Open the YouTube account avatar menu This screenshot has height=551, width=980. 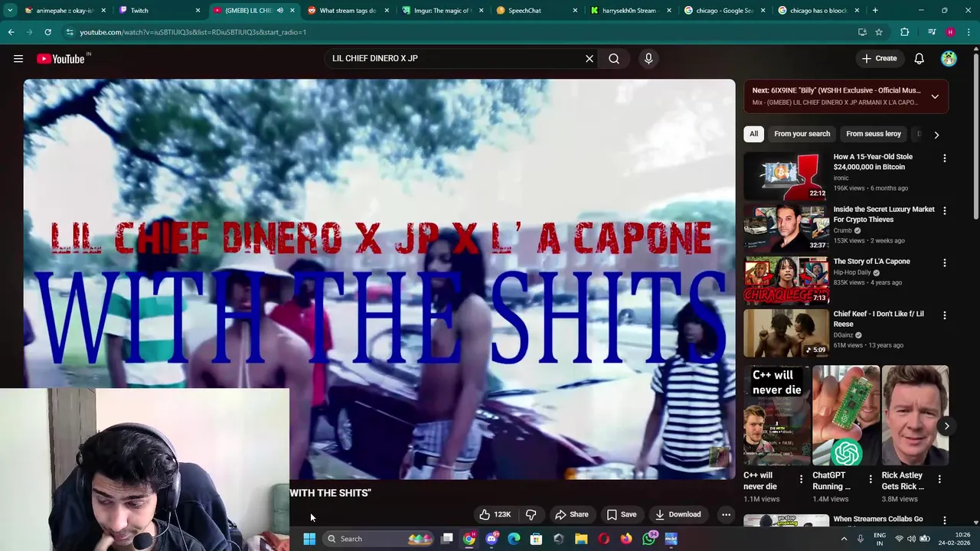point(949,58)
